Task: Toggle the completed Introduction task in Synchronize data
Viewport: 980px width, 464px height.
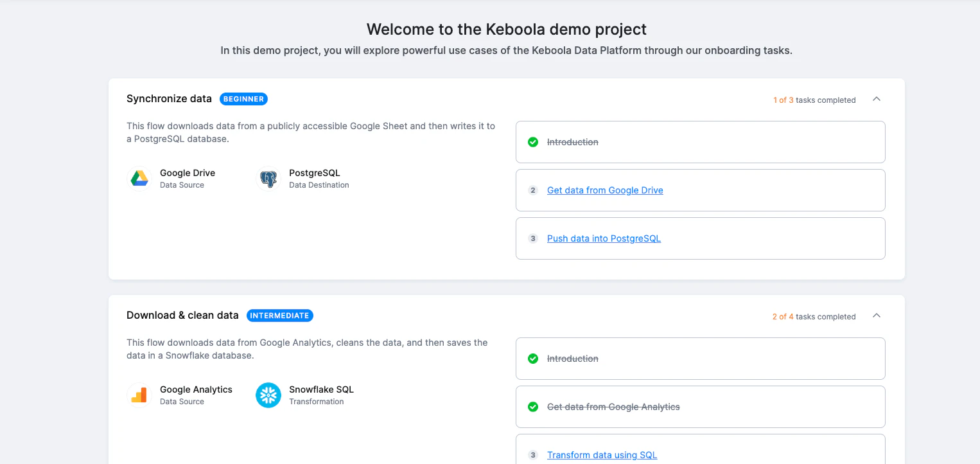Action: 572,142
